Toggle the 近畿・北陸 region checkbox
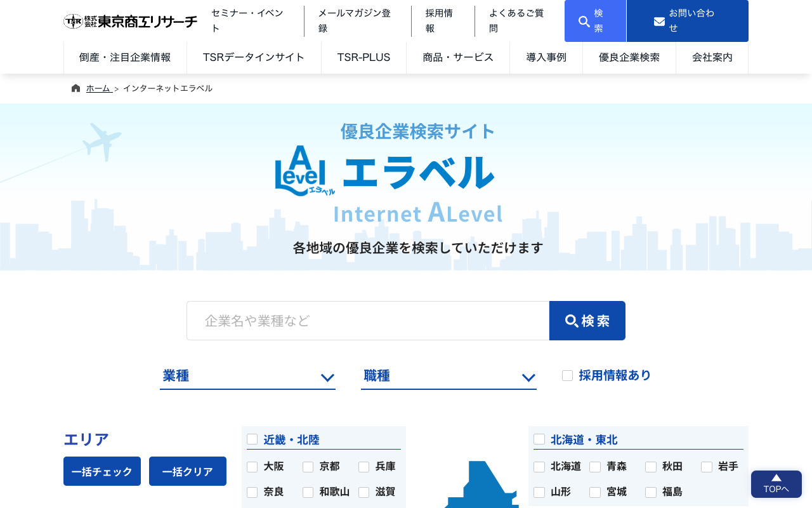Screen dimensions: 812x508 252,439
